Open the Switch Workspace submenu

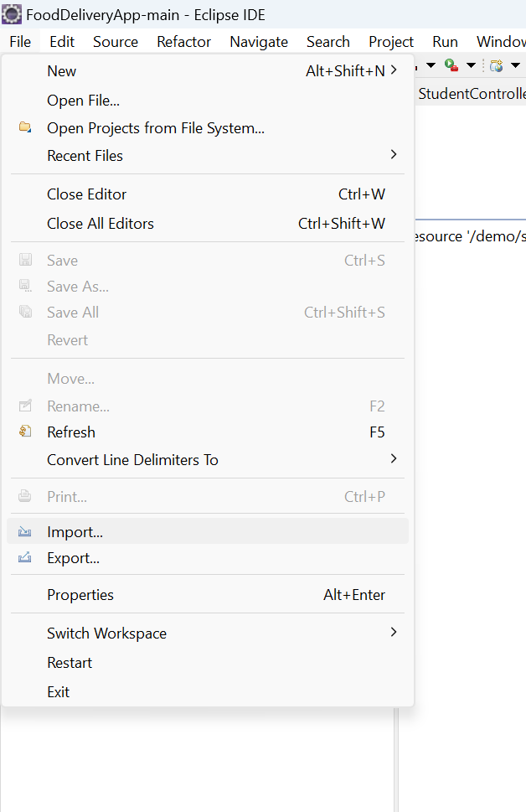pyautogui.click(x=394, y=632)
